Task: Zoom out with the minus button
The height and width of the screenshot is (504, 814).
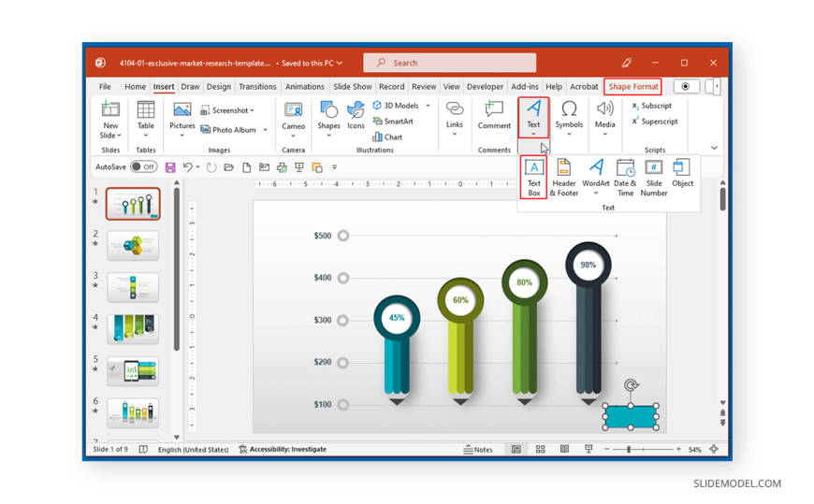Action: [x=607, y=449]
